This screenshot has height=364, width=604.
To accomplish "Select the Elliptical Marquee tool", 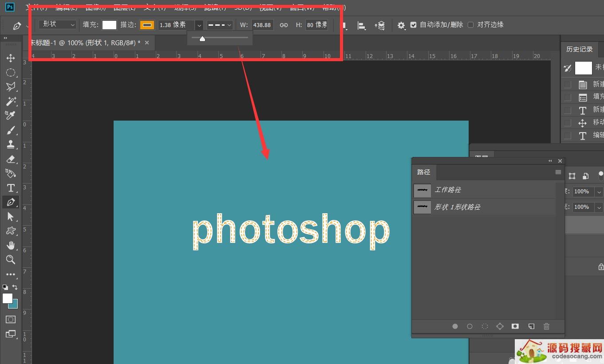I will click(x=11, y=72).
